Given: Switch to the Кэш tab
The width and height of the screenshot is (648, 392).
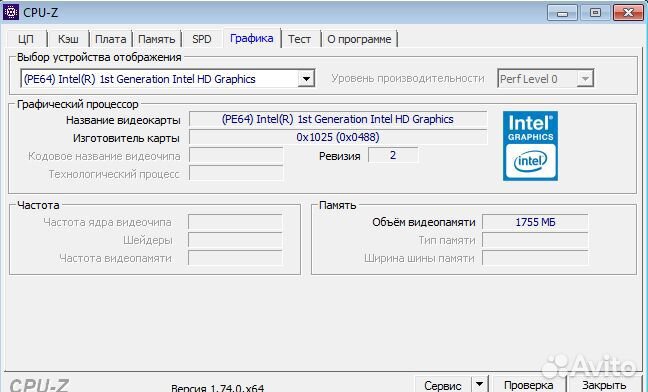Looking at the screenshot, I should pos(68,39).
